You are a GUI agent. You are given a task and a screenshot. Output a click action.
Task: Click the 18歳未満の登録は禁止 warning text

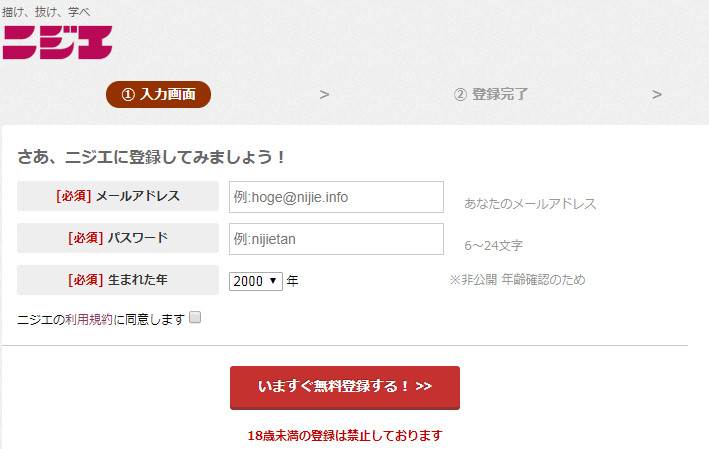[x=345, y=436]
